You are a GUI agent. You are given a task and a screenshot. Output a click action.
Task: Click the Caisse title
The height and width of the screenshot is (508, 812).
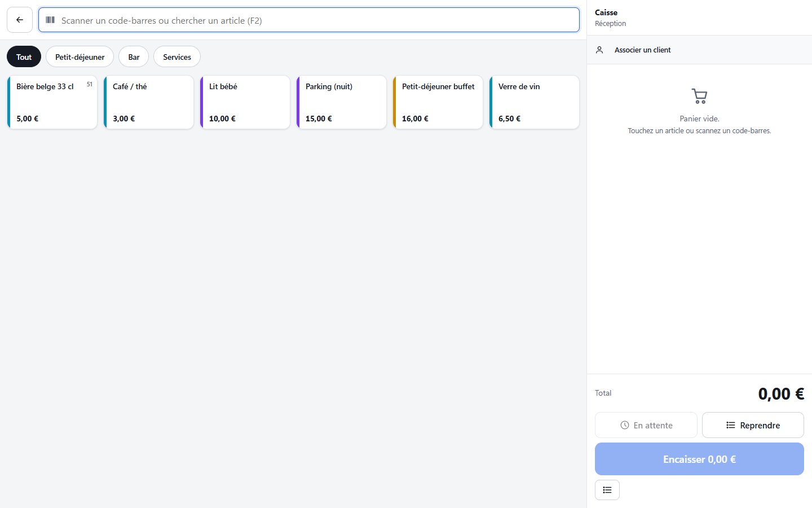(x=606, y=12)
